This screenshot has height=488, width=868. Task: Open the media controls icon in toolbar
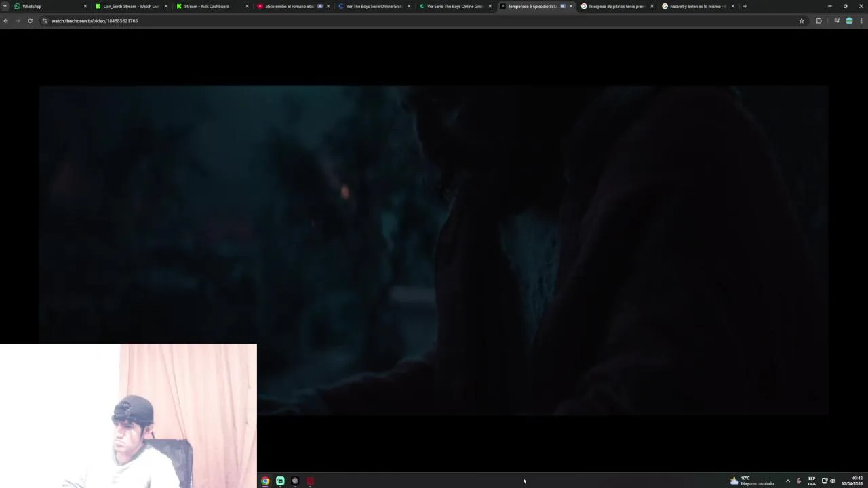tap(837, 21)
